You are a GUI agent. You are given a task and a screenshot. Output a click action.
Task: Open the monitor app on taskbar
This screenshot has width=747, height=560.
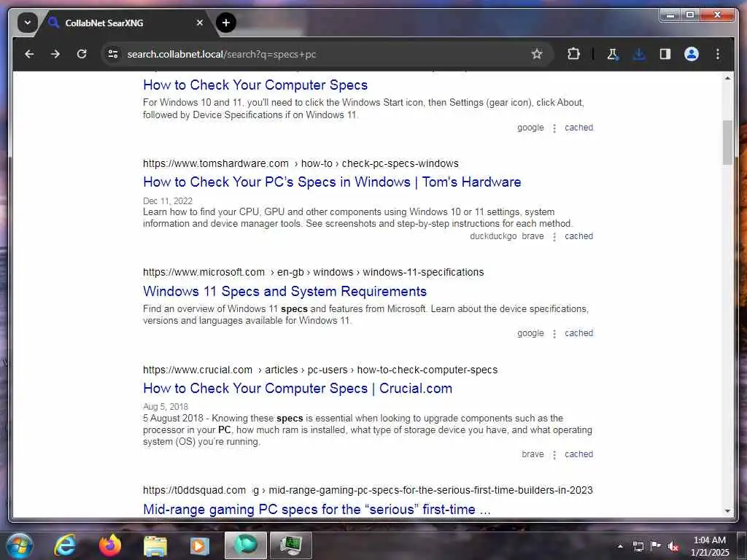290,545
